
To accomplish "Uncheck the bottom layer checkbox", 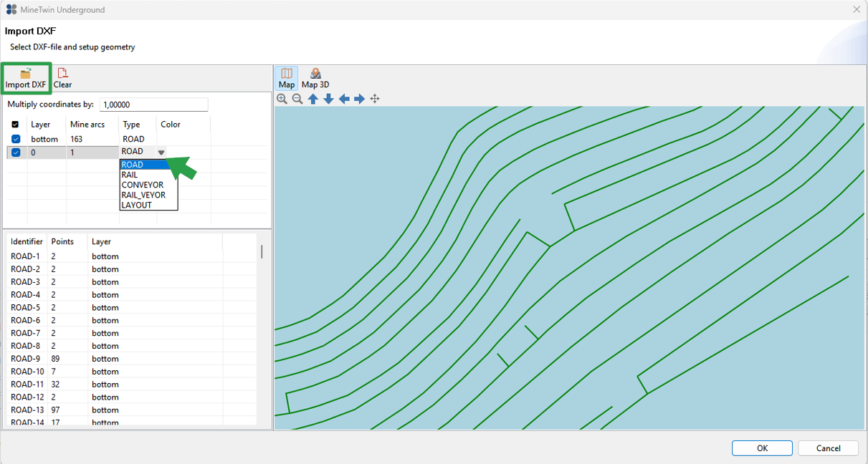I will click(x=16, y=139).
